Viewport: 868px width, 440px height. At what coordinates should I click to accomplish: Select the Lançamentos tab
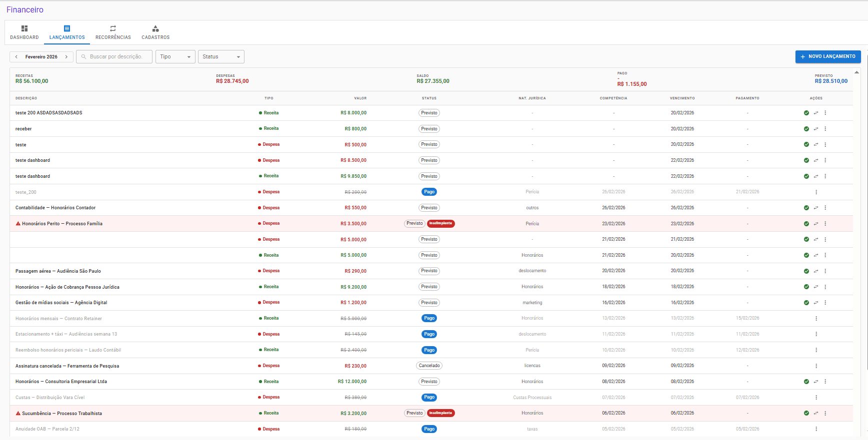pos(67,32)
